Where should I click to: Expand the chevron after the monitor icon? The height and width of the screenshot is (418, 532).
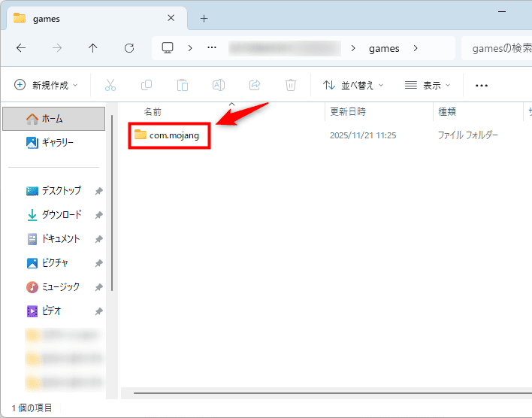coord(190,48)
